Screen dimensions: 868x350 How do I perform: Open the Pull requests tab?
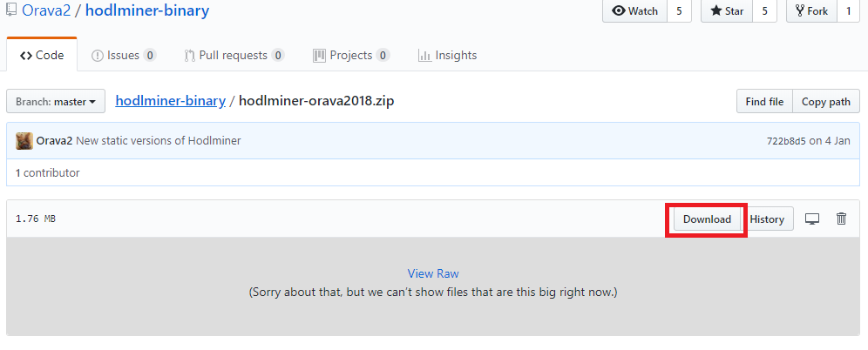coord(234,56)
